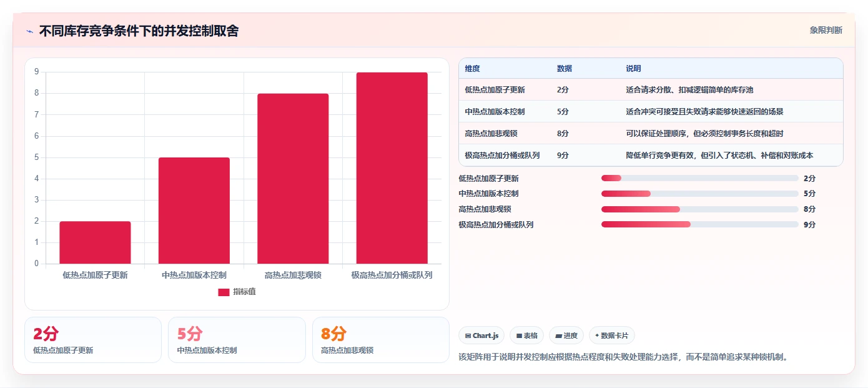The image size is (868, 388).
Task: Click the sparkle icon in 数据卡片 chip
Action: click(x=597, y=336)
